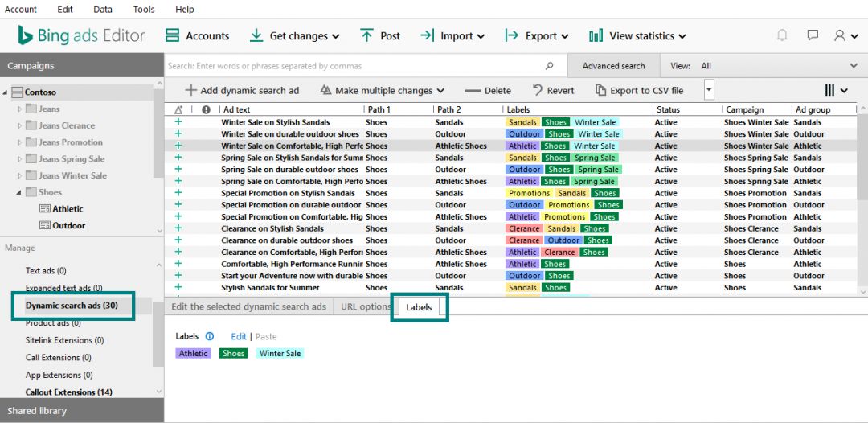
Task: Click the search magnifier icon
Action: tap(550, 66)
